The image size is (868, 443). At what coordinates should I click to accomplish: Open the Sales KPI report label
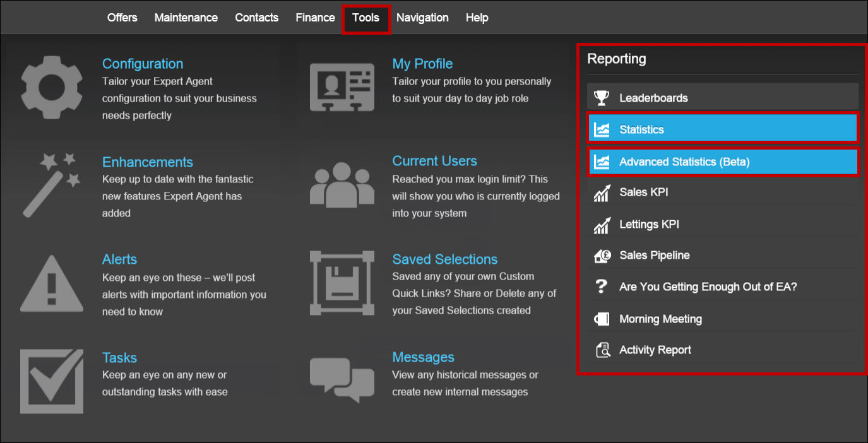644,192
